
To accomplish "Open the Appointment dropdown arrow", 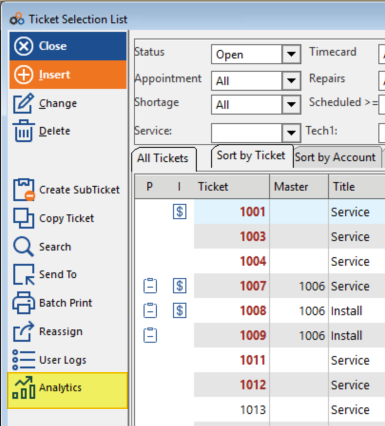I will 291,81.
